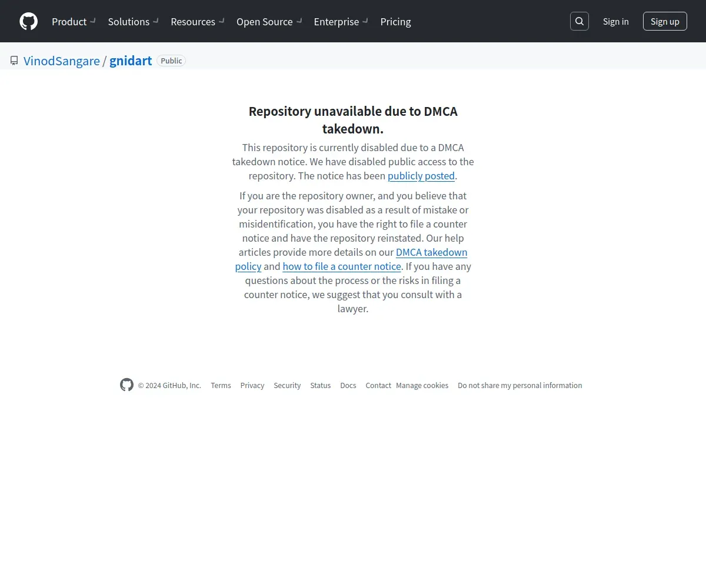Open the Docs footer link

348,386
